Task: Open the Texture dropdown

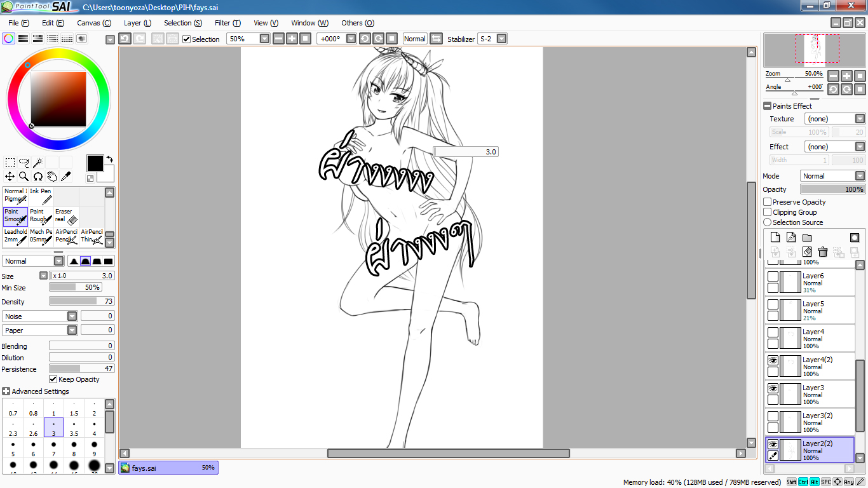Action: [x=860, y=119]
